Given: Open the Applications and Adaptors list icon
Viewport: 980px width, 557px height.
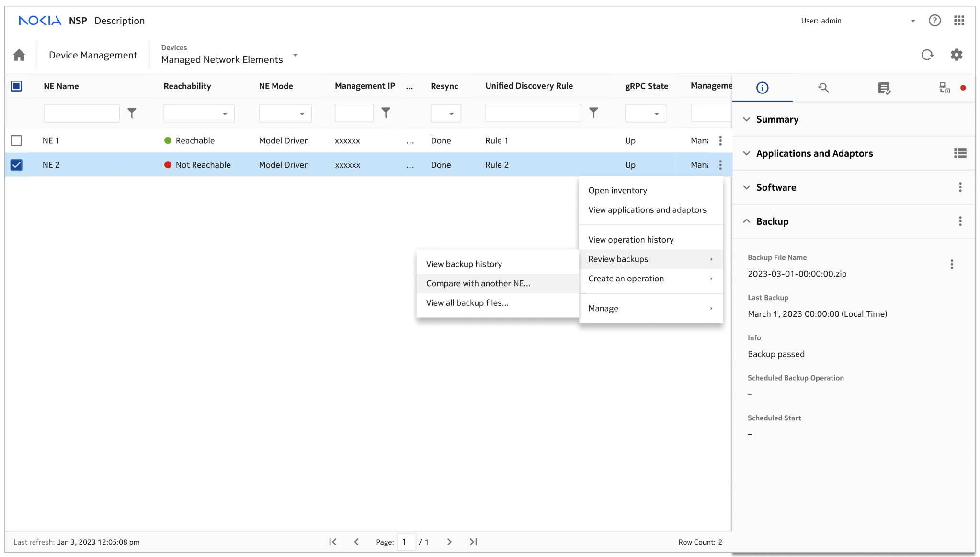Looking at the screenshot, I should 960,153.
